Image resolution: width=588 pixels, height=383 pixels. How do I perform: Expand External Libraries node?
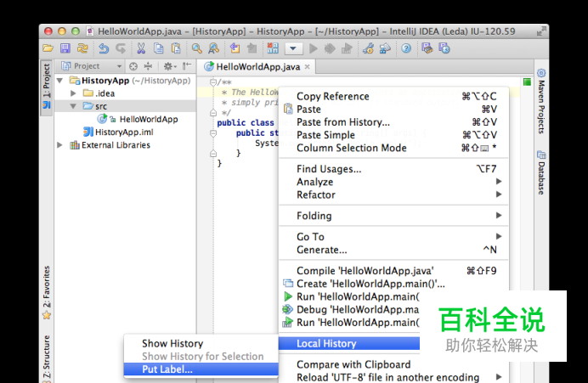(x=59, y=145)
